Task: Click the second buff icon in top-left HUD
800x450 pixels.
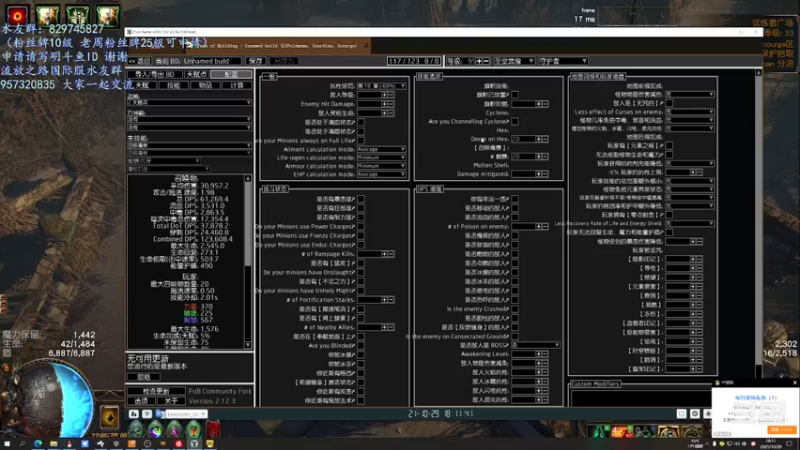Action: pos(47,15)
